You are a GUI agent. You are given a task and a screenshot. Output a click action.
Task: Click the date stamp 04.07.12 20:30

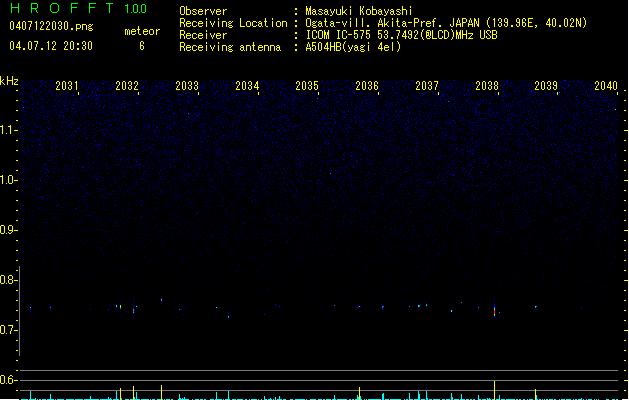point(51,46)
